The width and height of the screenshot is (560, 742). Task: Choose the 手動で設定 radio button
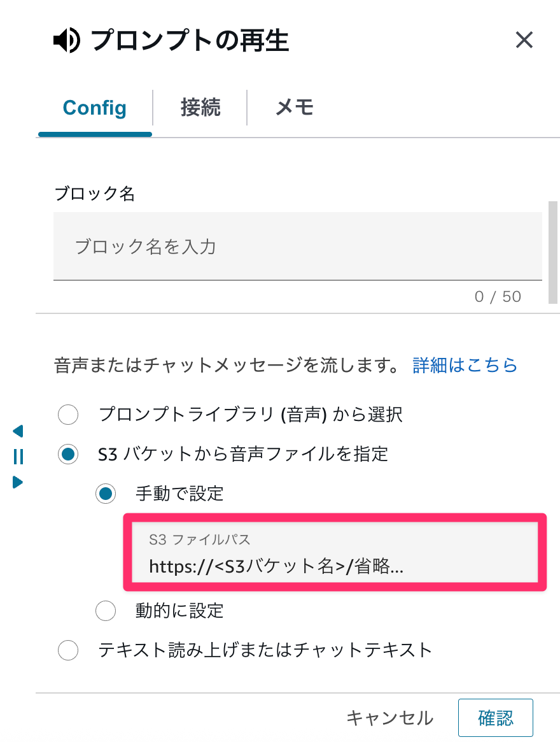pyautogui.click(x=106, y=493)
